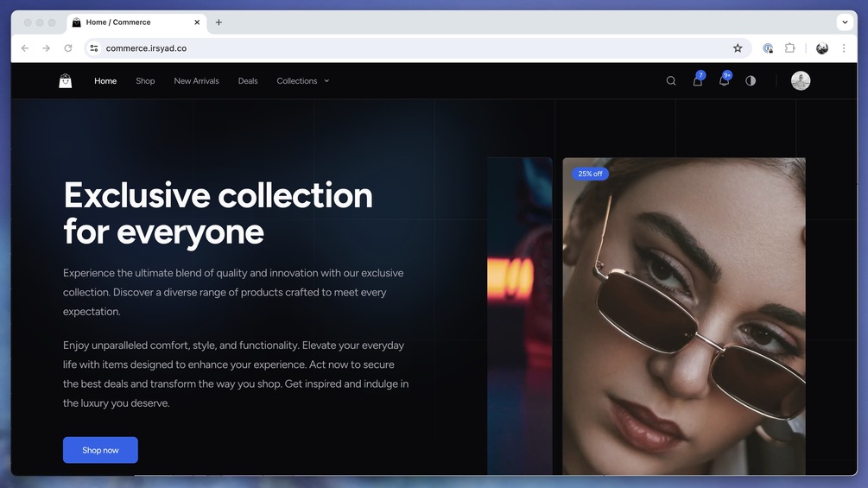Go back with browser back arrow

pyautogui.click(x=25, y=48)
